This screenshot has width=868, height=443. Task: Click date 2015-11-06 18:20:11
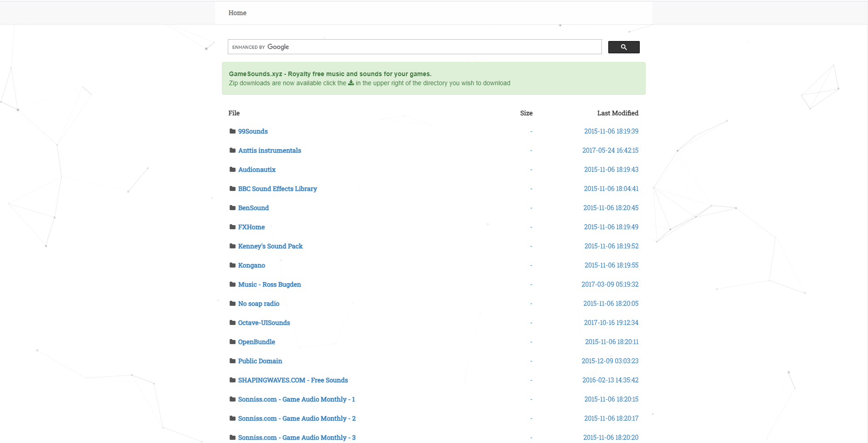click(612, 342)
